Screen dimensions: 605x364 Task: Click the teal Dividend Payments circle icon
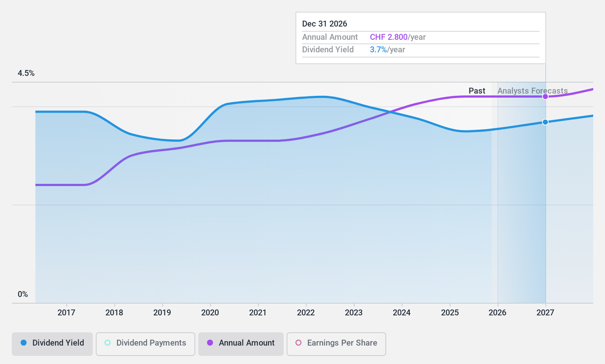click(107, 343)
